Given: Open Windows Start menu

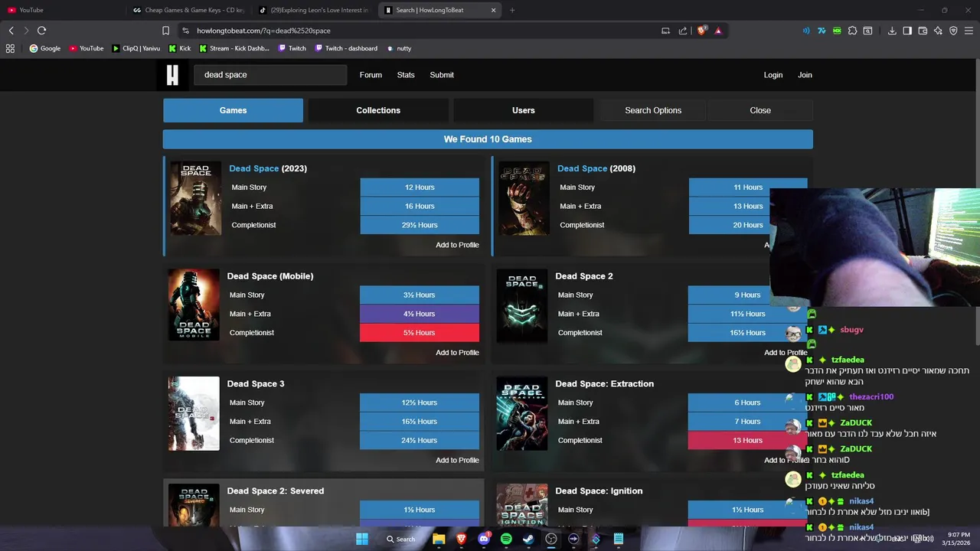Looking at the screenshot, I should [x=362, y=539].
